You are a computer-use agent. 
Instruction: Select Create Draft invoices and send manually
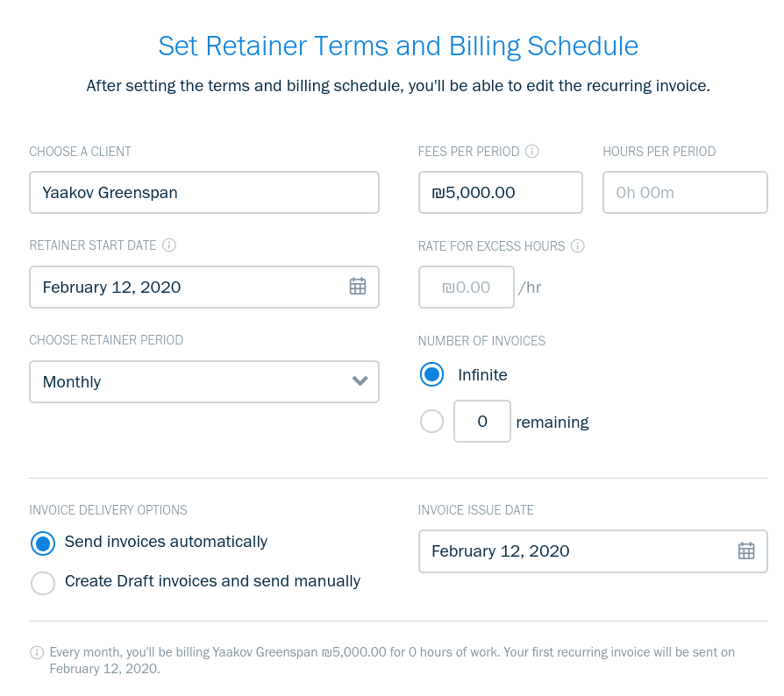(x=43, y=582)
